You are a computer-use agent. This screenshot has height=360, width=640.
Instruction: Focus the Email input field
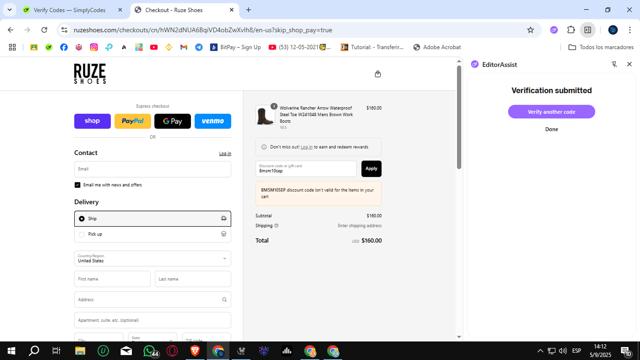pyautogui.click(x=153, y=169)
